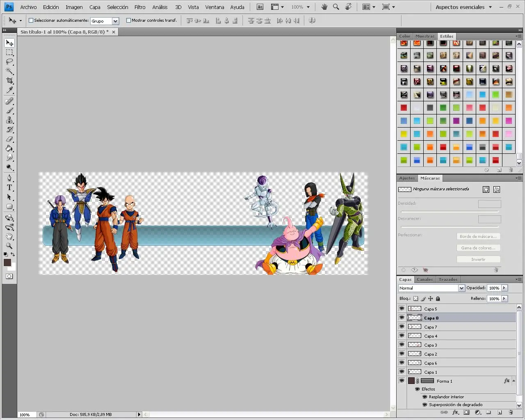Swap foreground and background colors
525x420 pixels.
coord(13,255)
